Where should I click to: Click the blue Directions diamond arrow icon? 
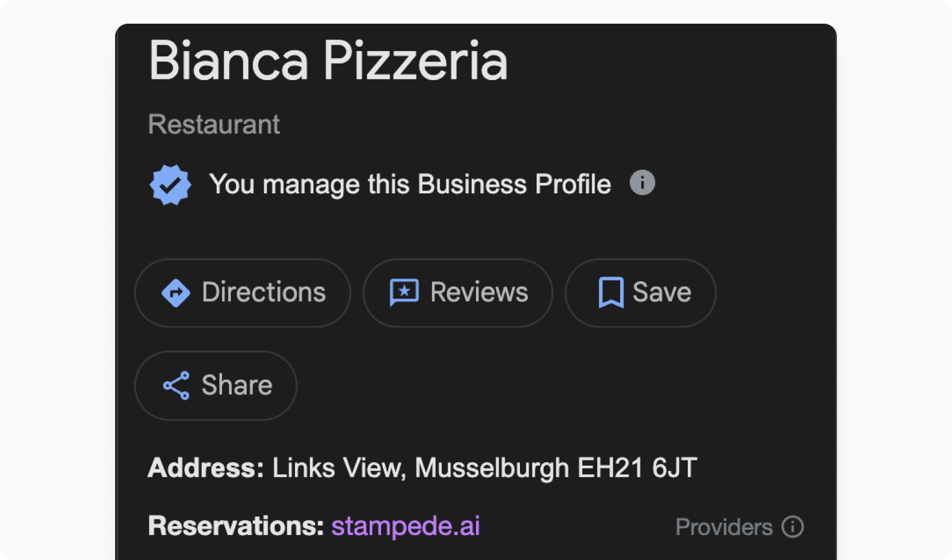pyautogui.click(x=176, y=292)
